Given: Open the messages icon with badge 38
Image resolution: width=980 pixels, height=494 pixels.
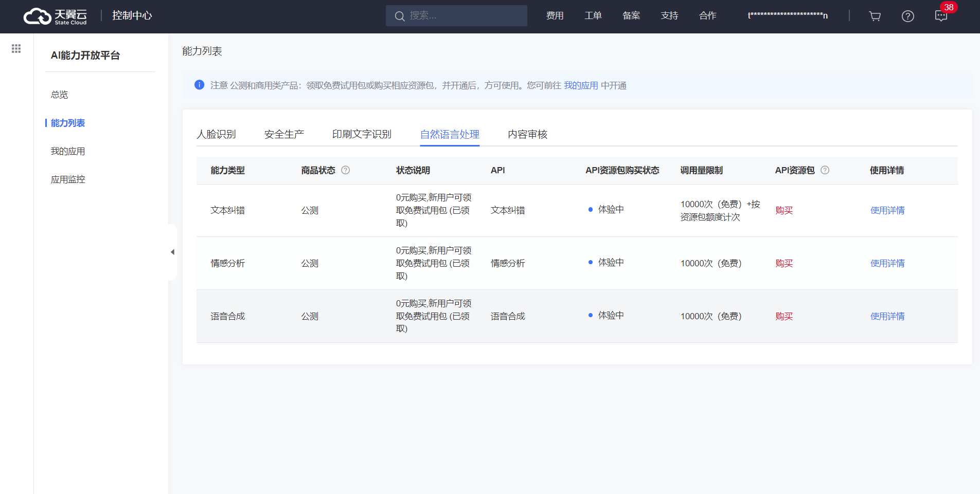Looking at the screenshot, I should [941, 16].
